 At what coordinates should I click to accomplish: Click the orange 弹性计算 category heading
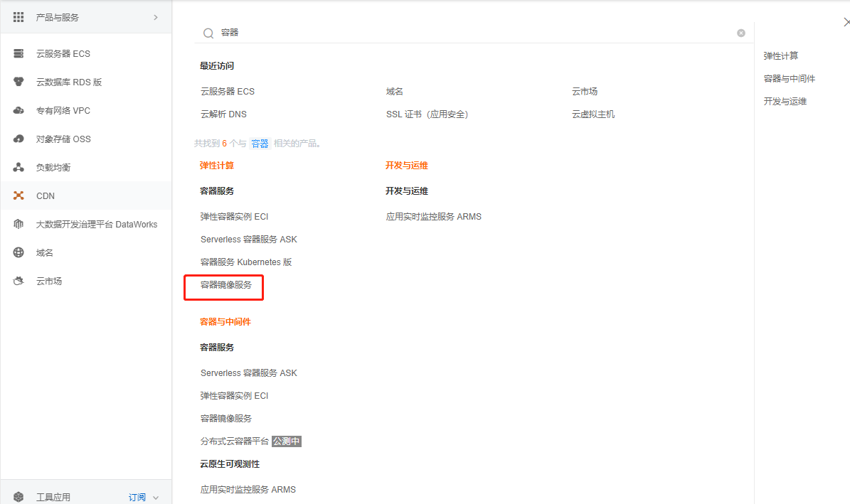click(x=217, y=166)
